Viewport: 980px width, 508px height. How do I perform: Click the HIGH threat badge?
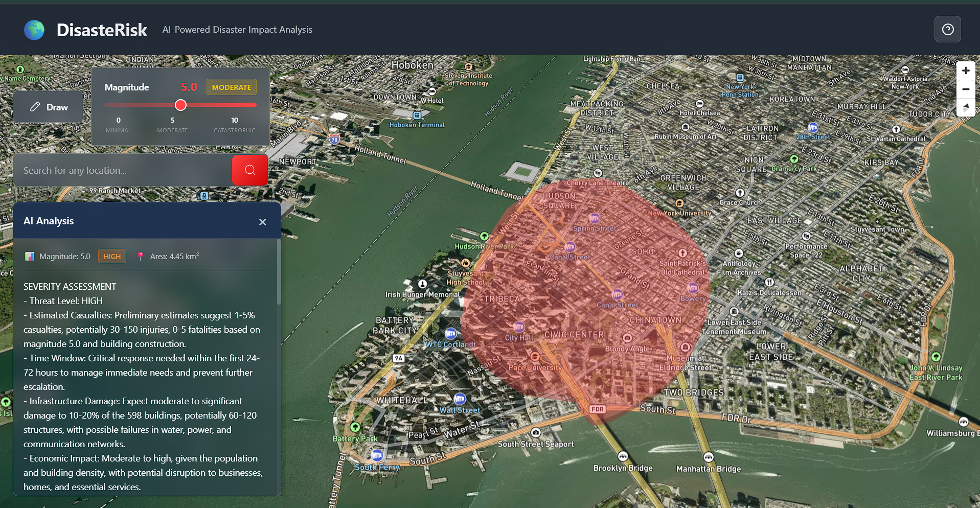[112, 257]
